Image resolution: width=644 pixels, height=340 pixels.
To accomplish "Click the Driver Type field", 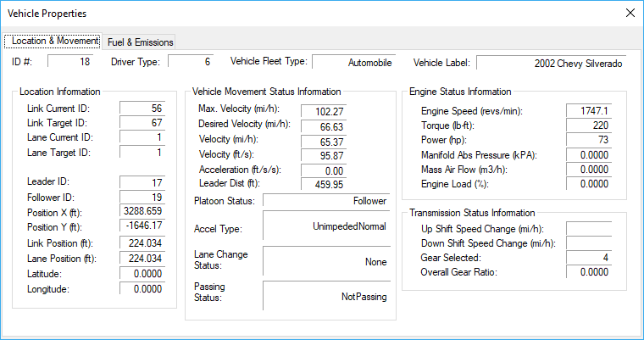I will click(191, 62).
